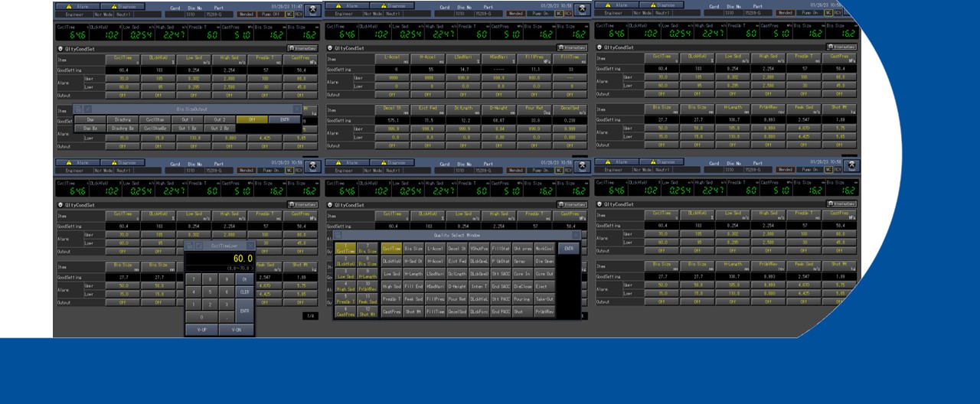
Task: Select slot 1 CyclTime in Quality Select list
Action: (345, 249)
